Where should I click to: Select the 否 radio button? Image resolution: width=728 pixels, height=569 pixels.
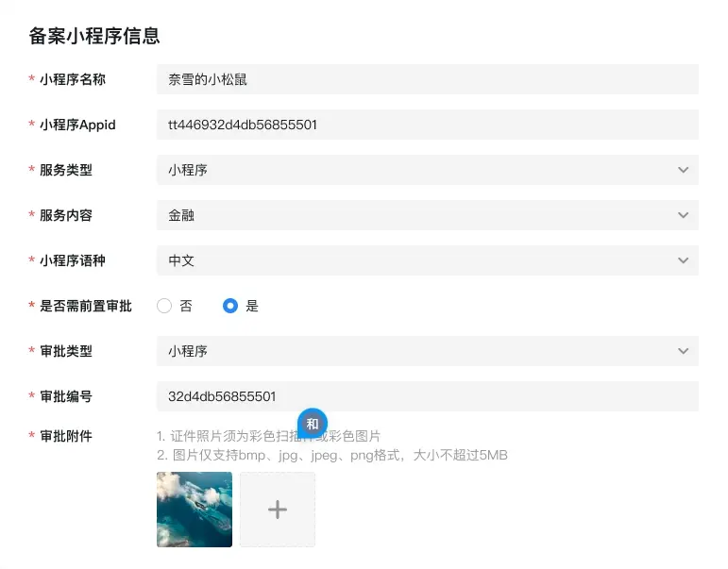(164, 306)
